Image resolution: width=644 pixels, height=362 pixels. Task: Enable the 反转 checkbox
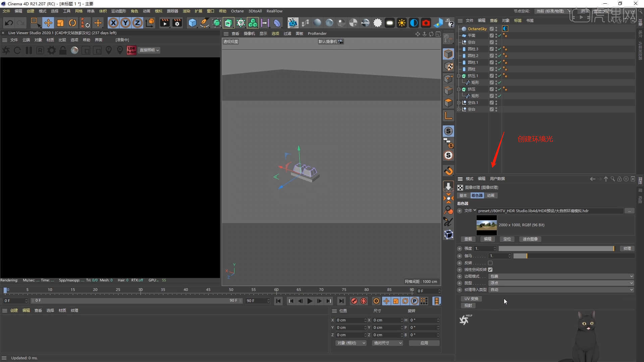click(490, 263)
